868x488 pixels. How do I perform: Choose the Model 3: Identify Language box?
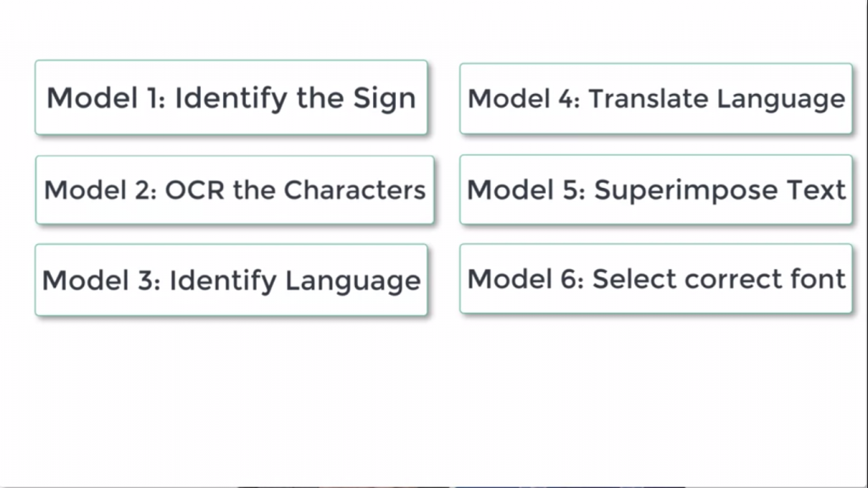tap(231, 280)
